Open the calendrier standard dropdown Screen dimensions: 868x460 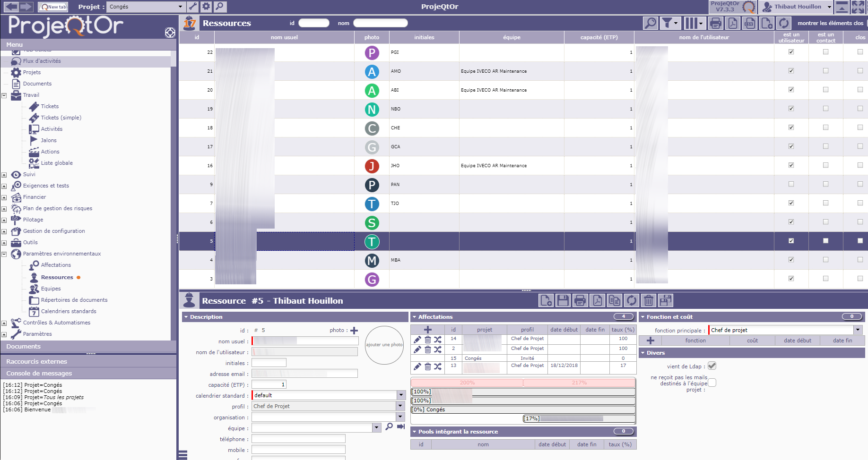click(401, 395)
